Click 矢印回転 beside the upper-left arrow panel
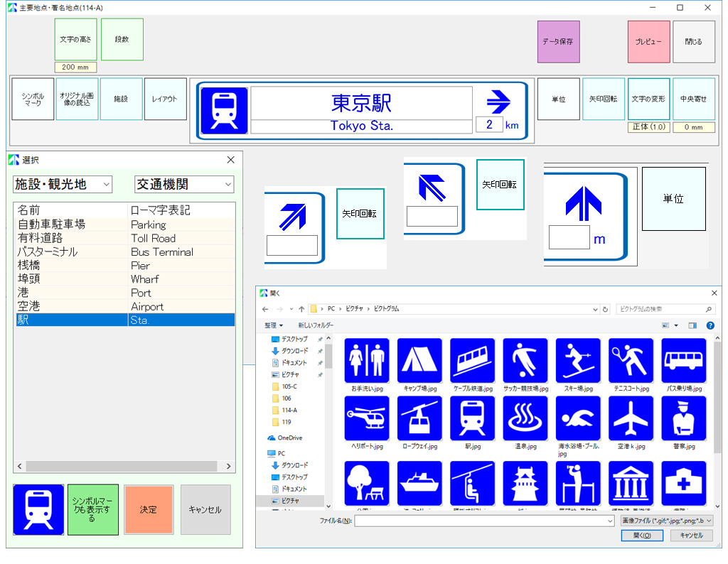728x564 pixels. [x=500, y=185]
